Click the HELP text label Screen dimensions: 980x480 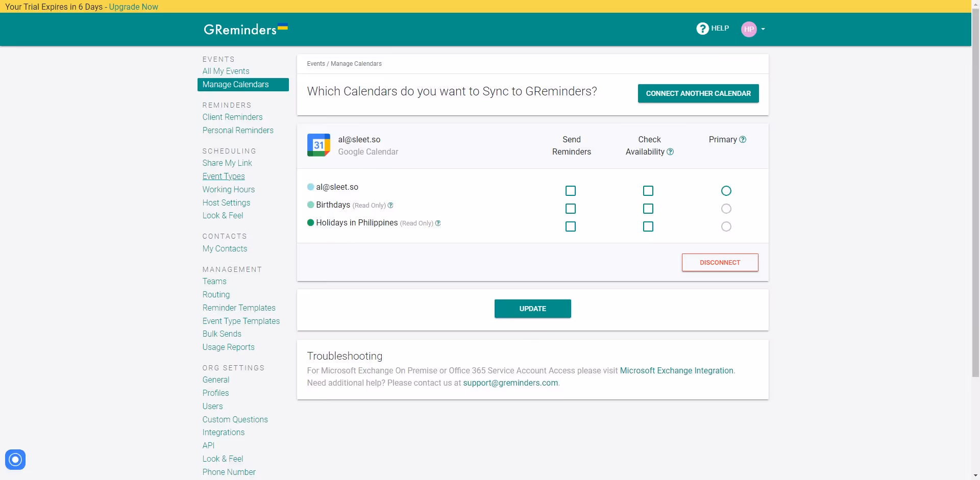pyautogui.click(x=720, y=29)
